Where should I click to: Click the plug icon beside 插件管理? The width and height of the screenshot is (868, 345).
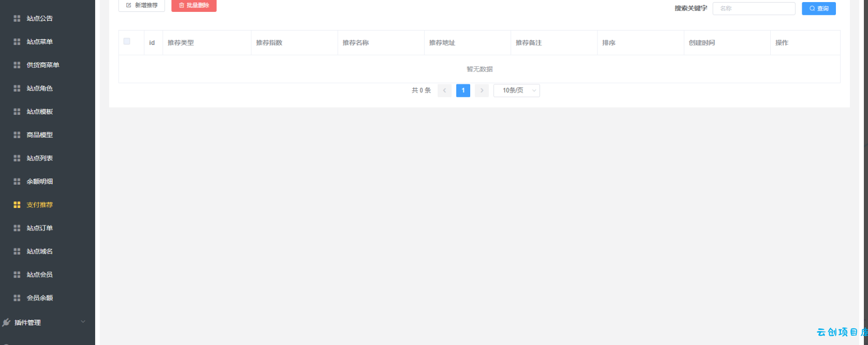point(6,323)
